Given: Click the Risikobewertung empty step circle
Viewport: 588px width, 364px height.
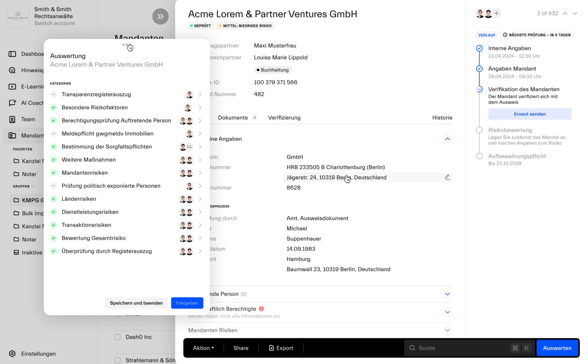Looking at the screenshot, I should (x=479, y=130).
